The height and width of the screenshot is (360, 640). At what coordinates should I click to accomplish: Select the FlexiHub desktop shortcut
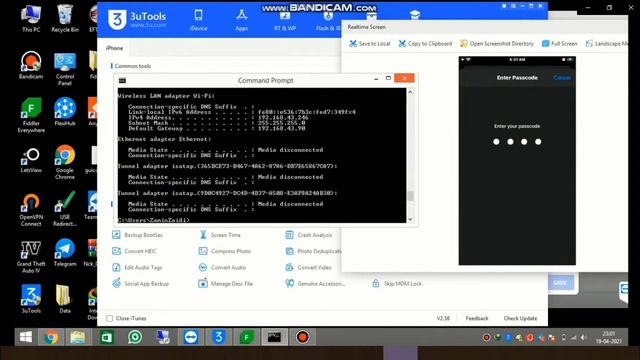point(65,112)
